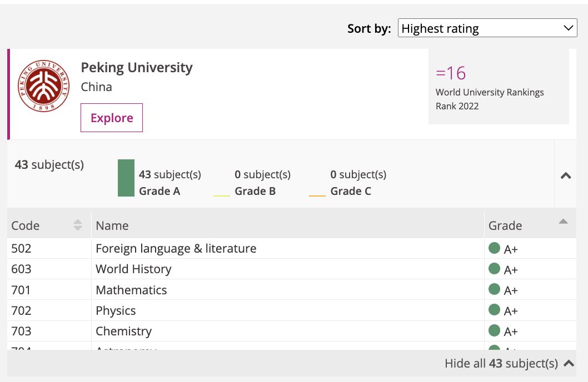
Task: Click the World University Rankings Rank 2022 label
Action: click(x=490, y=99)
